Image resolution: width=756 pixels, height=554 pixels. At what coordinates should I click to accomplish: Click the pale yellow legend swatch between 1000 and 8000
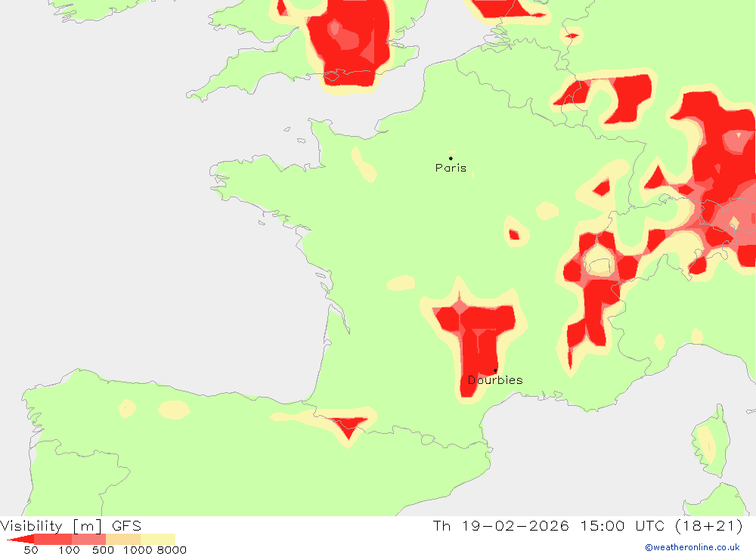[x=158, y=539]
